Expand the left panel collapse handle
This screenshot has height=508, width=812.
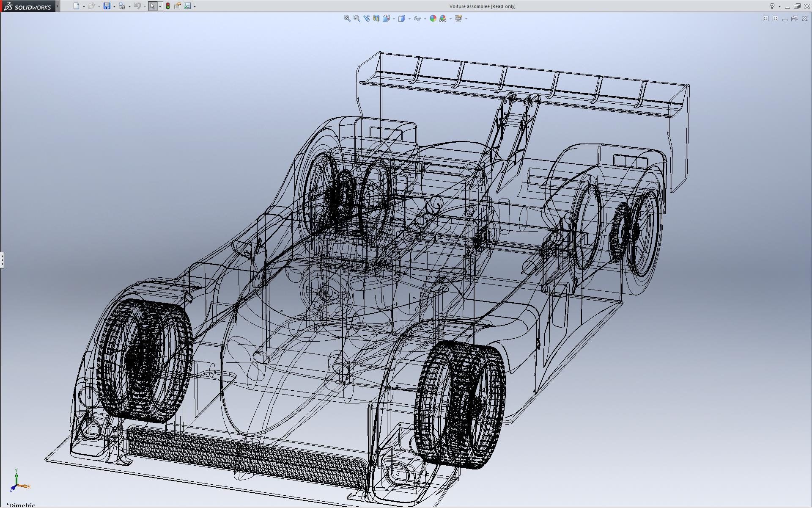click(2, 260)
